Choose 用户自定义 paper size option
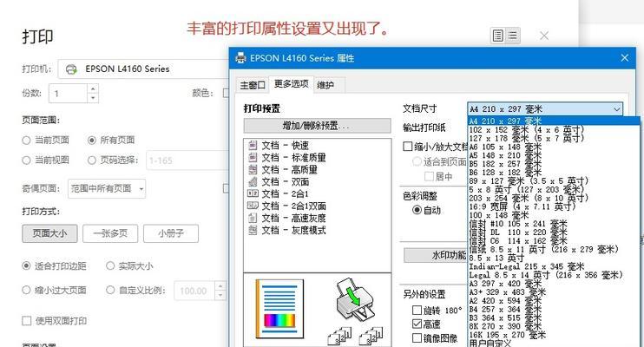 coord(554,344)
